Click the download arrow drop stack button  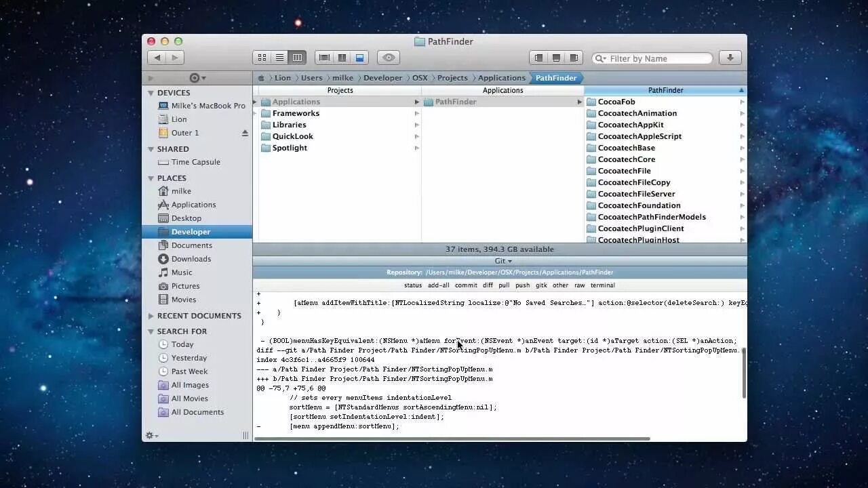(730, 58)
